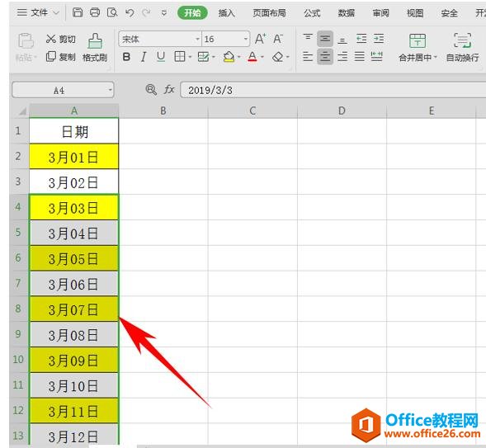Open the 页面布局 tab
The width and height of the screenshot is (486, 448).
pyautogui.click(x=269, y=12)
